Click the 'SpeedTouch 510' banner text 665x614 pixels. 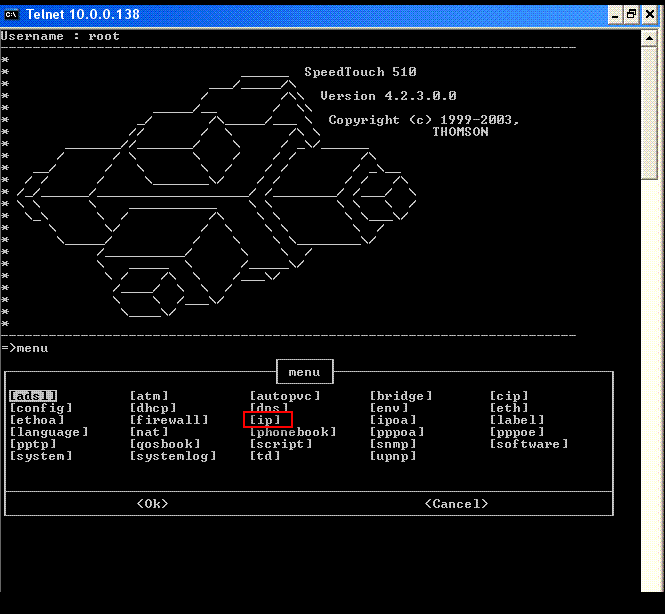click(360, 72)
